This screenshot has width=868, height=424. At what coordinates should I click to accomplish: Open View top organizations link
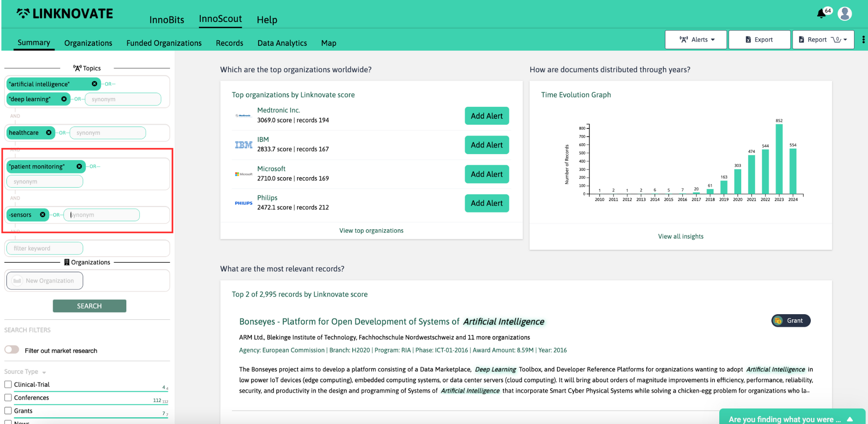[371, 230]
